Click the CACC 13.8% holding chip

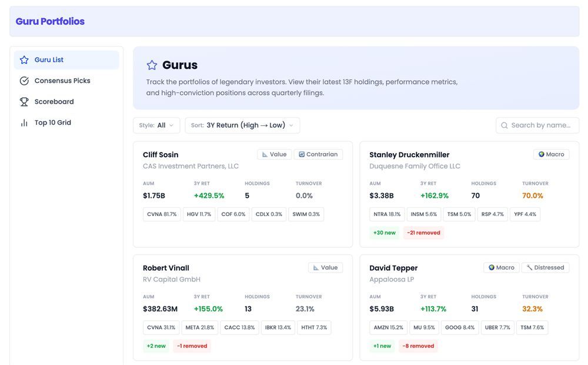pos(239,328)
